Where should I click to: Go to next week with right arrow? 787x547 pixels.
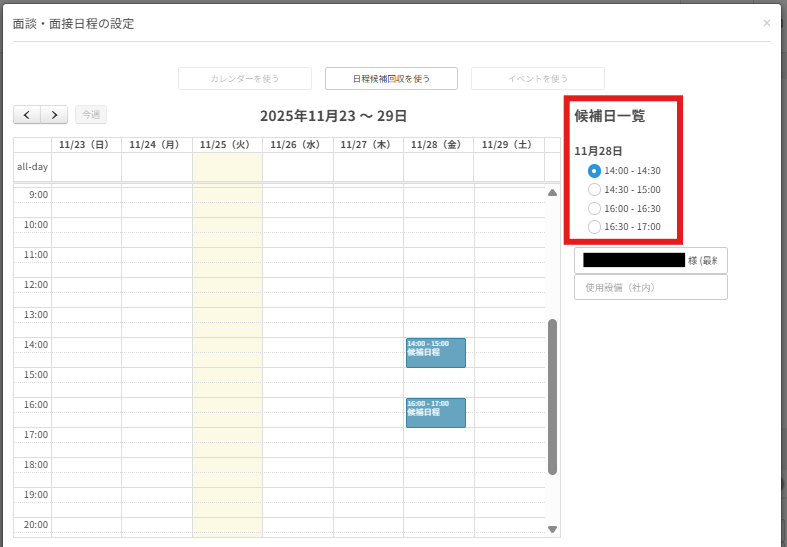(55, 115)
